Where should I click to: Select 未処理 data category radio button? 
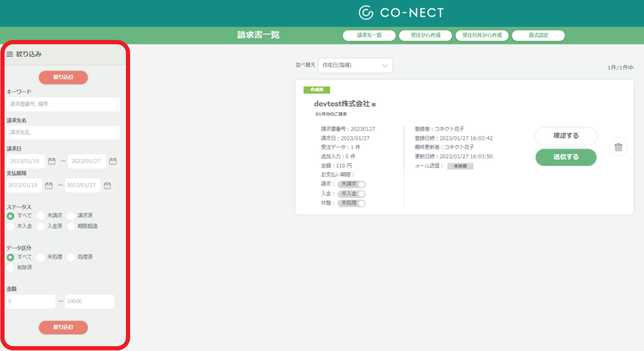(41, 257)
